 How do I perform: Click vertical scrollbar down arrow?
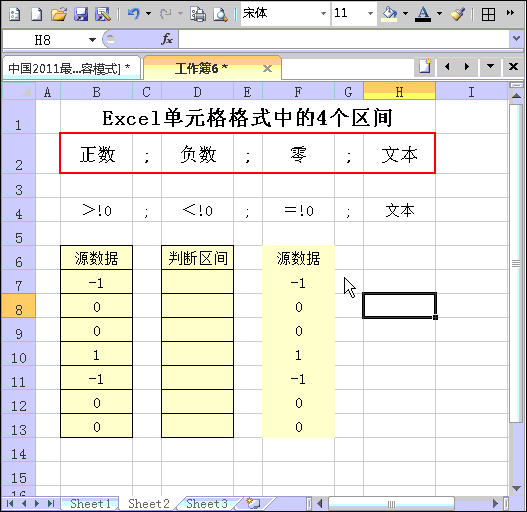coord(516,488)
